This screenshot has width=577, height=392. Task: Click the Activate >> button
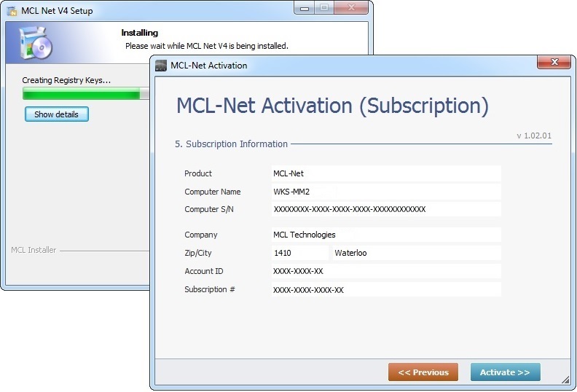click(506, 372)
